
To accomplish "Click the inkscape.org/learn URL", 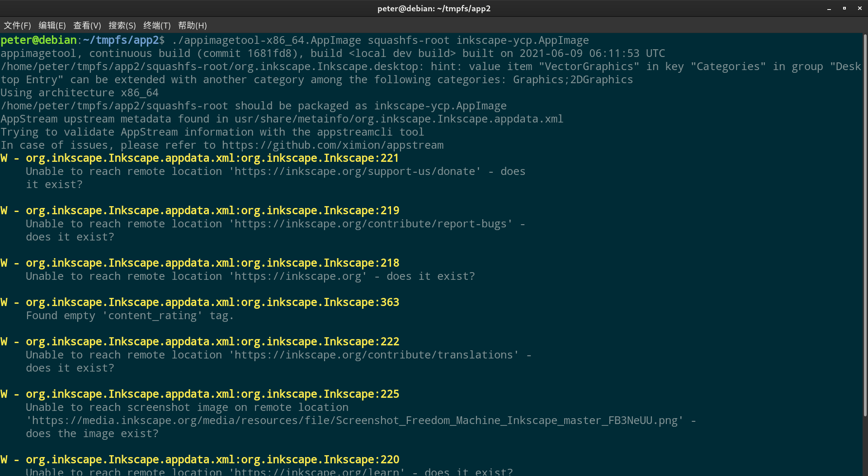I will click(317, 471).
